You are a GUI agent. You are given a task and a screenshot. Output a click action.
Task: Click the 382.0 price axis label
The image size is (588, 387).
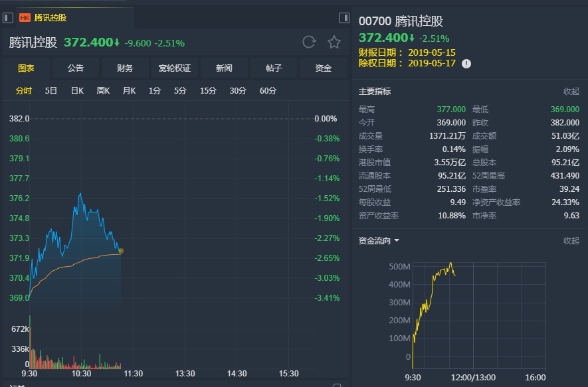19,119
